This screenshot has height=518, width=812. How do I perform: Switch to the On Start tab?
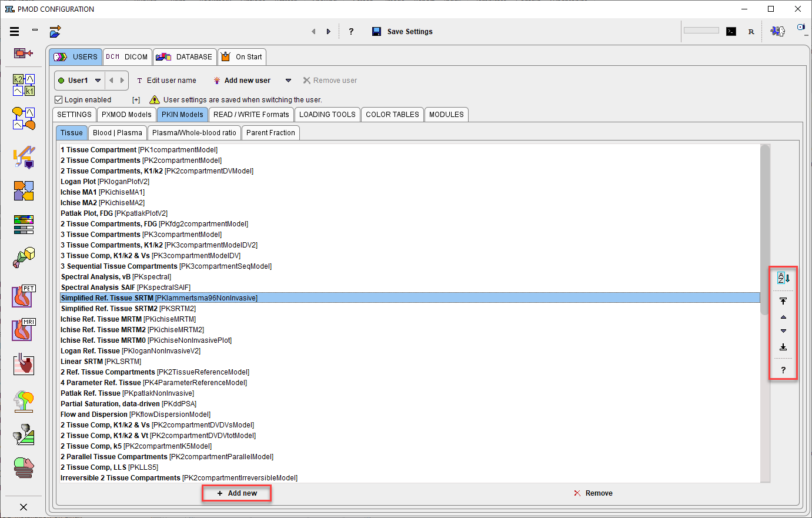coord(242,57)
